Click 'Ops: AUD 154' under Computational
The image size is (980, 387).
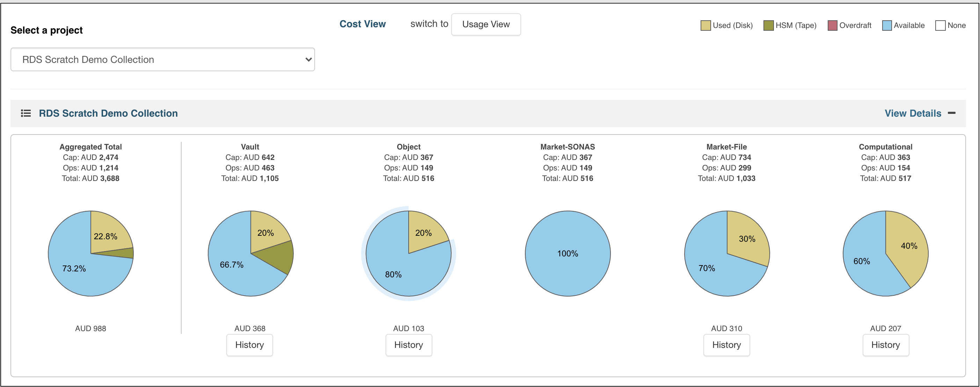point(886,168)
